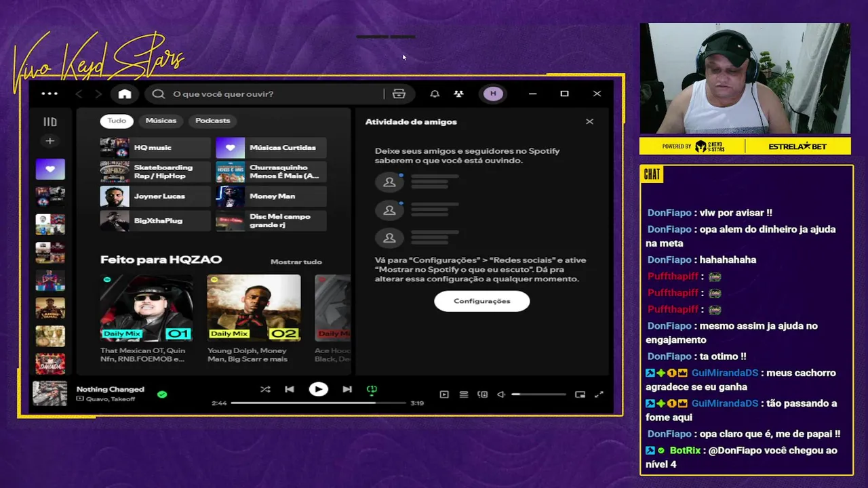Open 'Músicas Curtidas' tile
The height and width of the screenshot is (488, 868).
[x=271, y=148]
